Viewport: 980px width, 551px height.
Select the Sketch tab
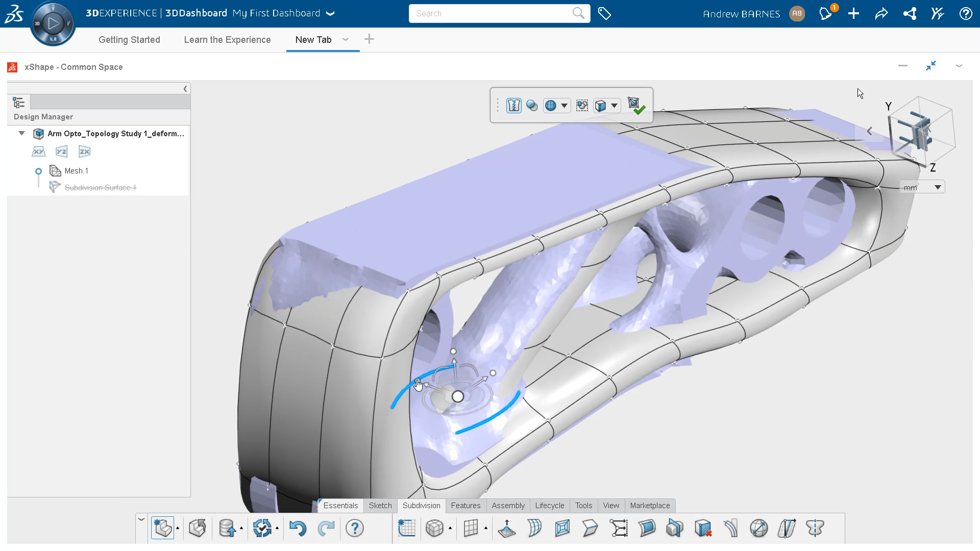(380, 505)
